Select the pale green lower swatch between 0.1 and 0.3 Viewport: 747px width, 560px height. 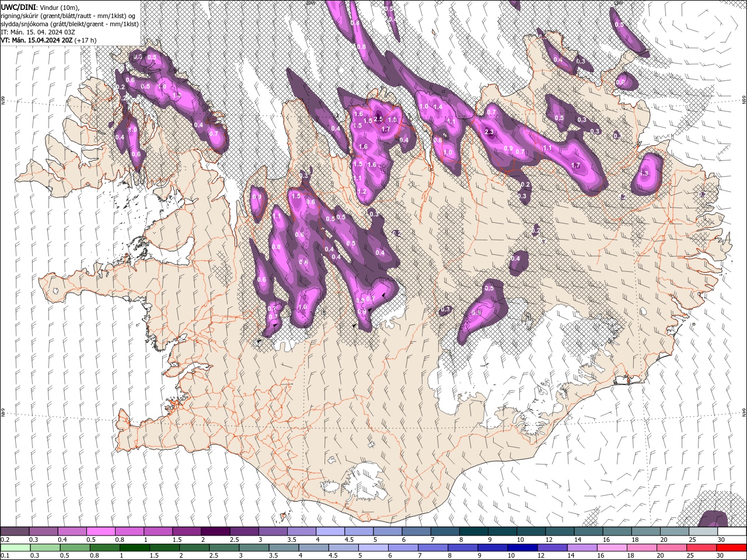(15, 548)
